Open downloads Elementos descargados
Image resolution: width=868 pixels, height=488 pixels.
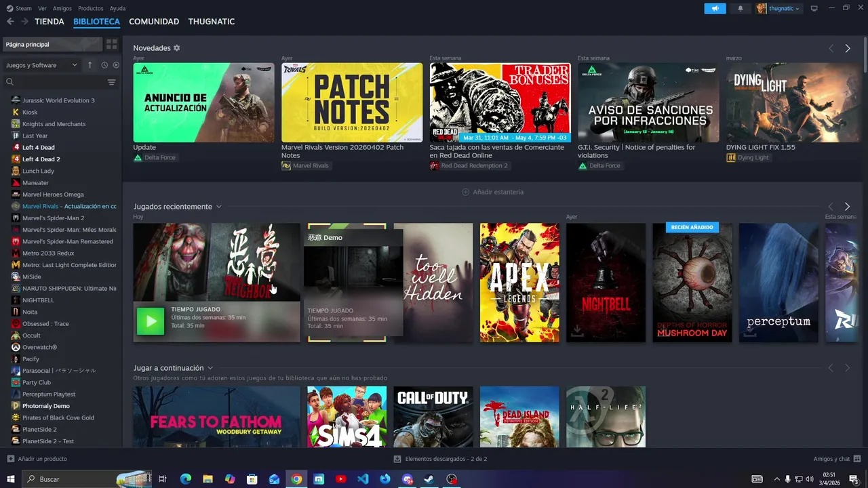[440, 459]
